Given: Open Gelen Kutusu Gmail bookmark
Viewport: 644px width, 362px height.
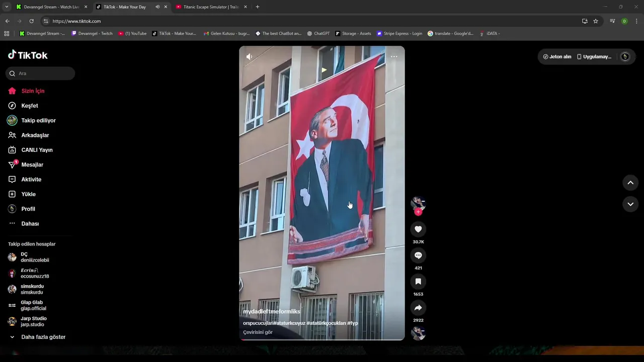Looking at the screenshot, I should 226,34.
